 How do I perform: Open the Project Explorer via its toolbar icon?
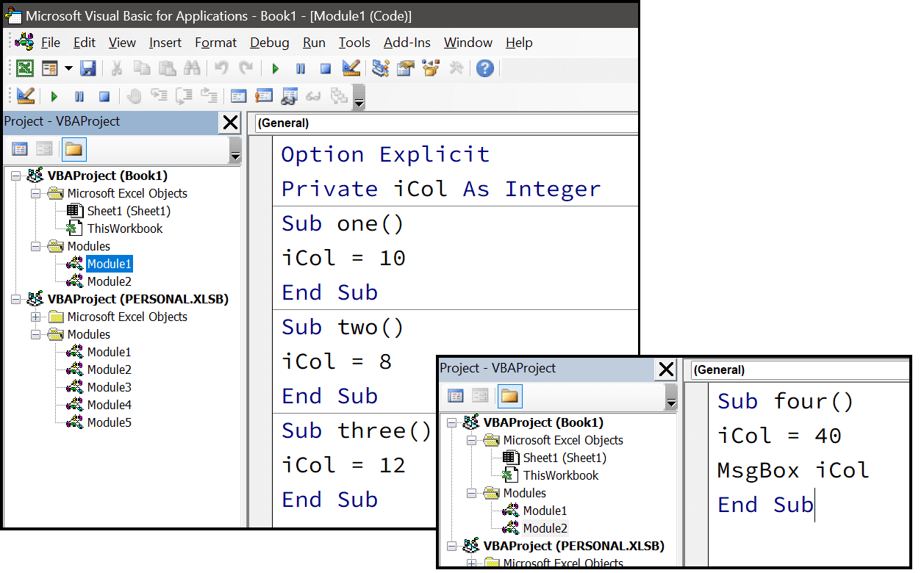coord(380,68)
